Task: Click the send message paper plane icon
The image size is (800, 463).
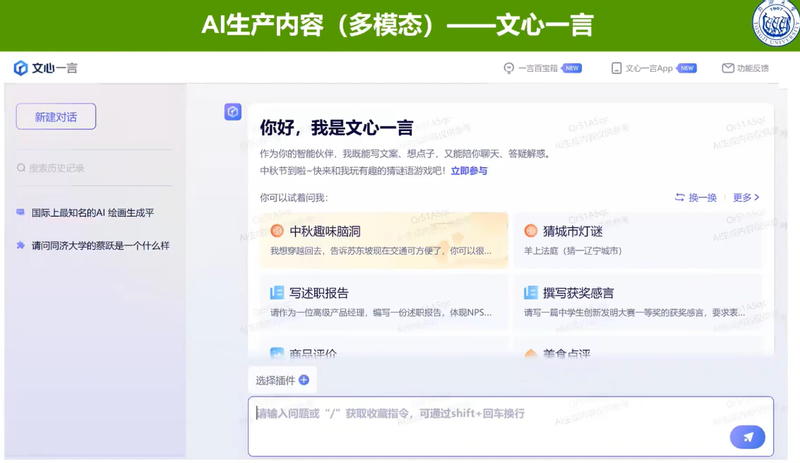Action: pos(747,436)
